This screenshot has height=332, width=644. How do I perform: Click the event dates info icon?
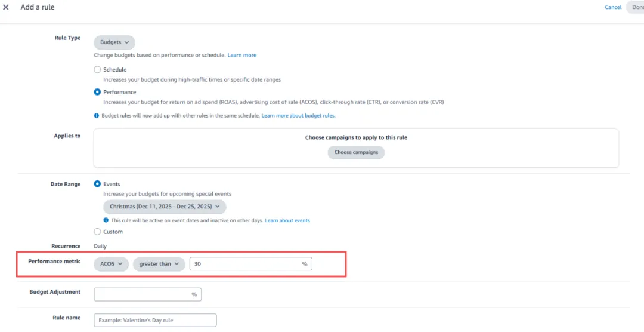pyautogui.click(x=106, y=220)
